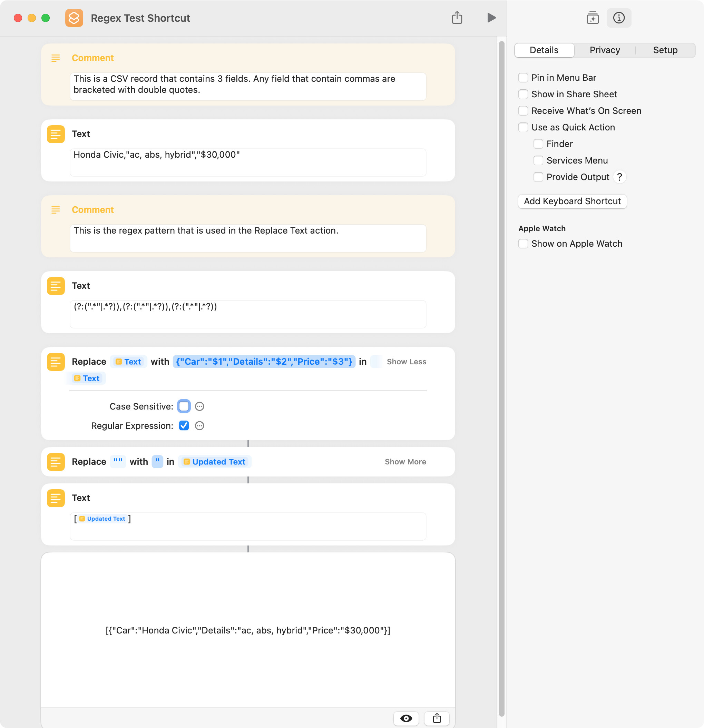The height and width of the screenshot is (728, 704).
Task: Enable Receive What's On Screen
Action: [523, 111]
